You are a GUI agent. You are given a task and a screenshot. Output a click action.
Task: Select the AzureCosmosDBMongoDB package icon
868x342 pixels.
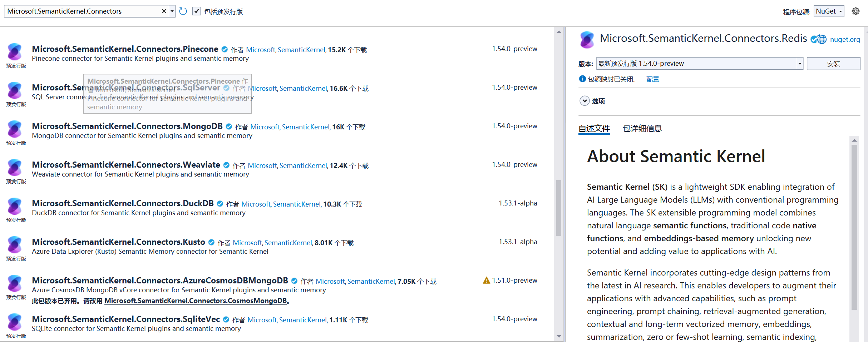pyautogui.click(x=15, y=283)
